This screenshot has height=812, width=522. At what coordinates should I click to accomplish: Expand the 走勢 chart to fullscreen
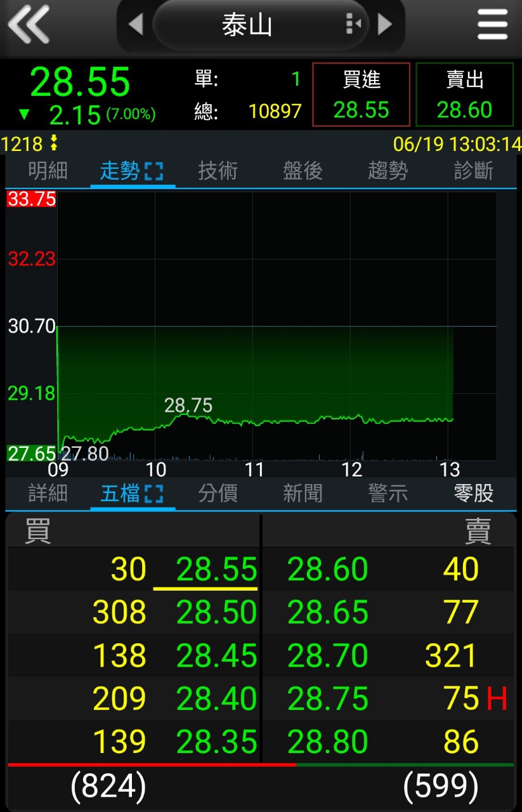pyautogui.click(x=153, y=171)
